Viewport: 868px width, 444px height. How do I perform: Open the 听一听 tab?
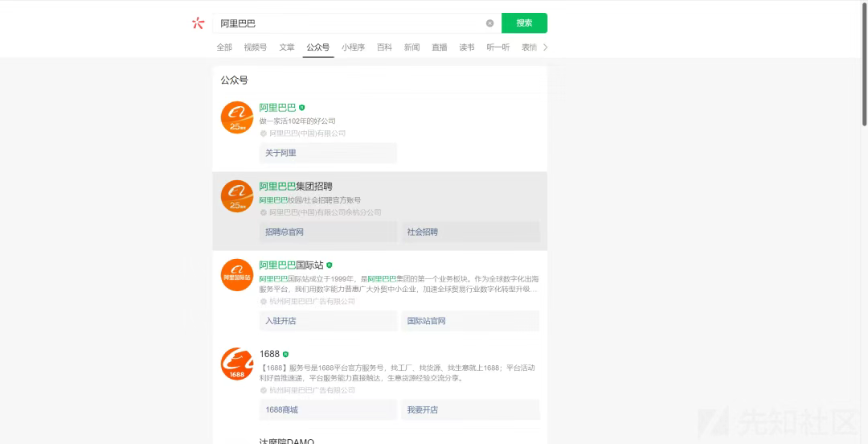(x=498, y=47)
